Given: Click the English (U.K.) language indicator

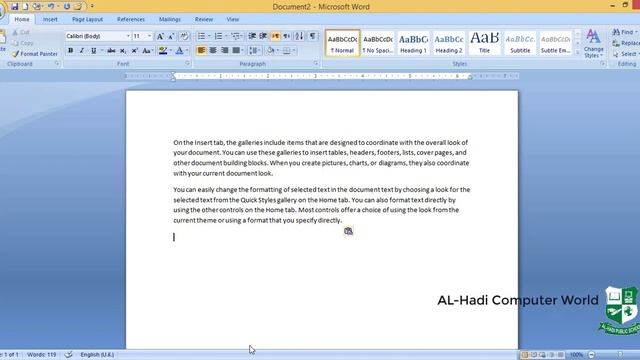Looking at the screenshot, I should click(x=97, y=355).
